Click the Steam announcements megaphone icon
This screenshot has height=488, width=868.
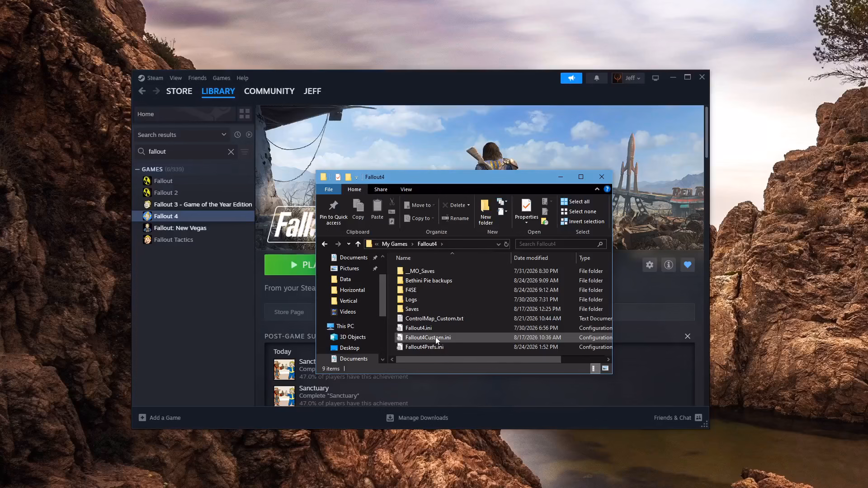click(571, 78)
